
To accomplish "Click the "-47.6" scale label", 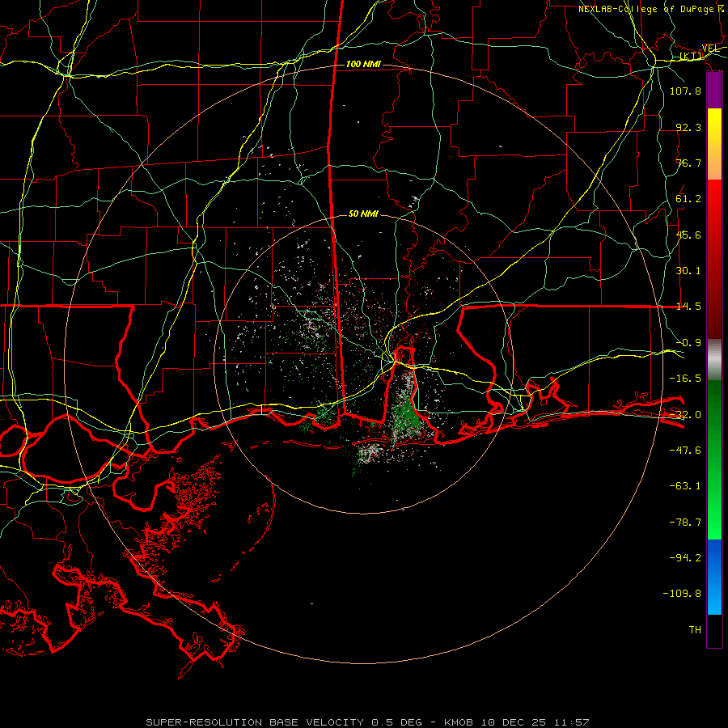I will 685,451.
